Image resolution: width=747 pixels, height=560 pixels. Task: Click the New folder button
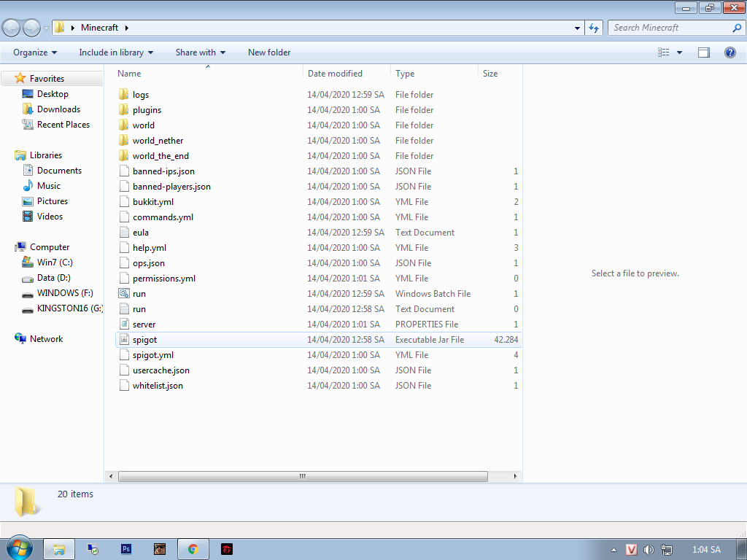pyautogui.click(x=269, y=52)
